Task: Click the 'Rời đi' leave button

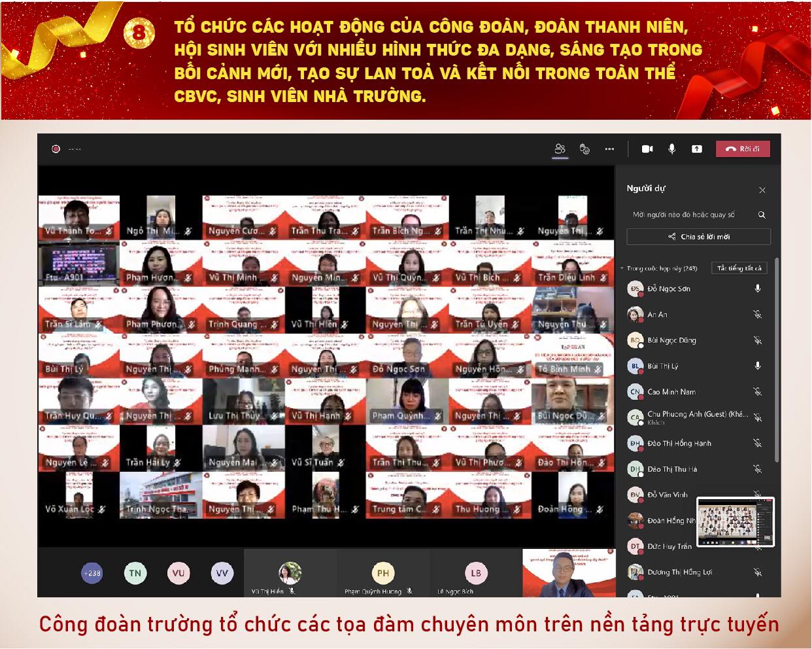Action: click(x=743, y=149)
